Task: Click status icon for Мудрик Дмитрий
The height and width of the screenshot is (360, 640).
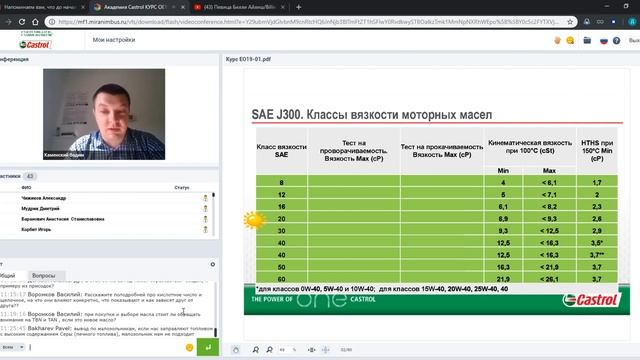Action: [205, 209]
